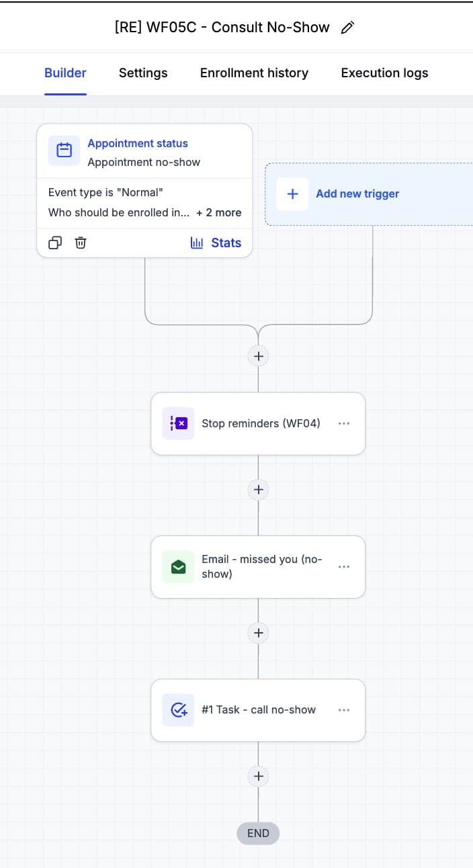The height and width of the screenshot is (868, 473).
Task: Open Stats for the trigger
Action: (x=216, y=243)
